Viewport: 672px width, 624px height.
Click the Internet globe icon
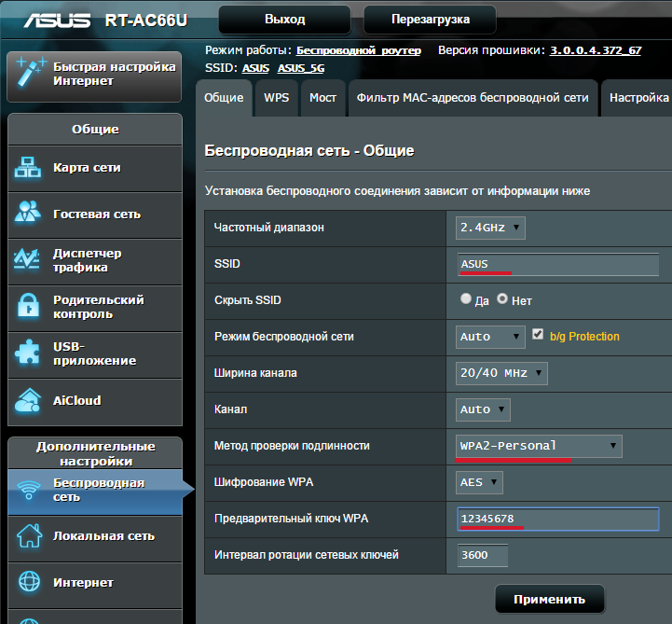click(29, 582)
